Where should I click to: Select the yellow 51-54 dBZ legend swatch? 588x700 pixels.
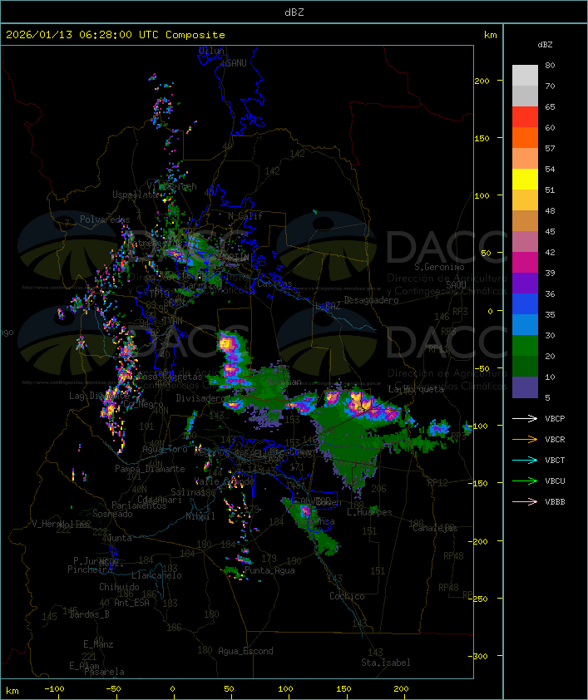[525, 179]
